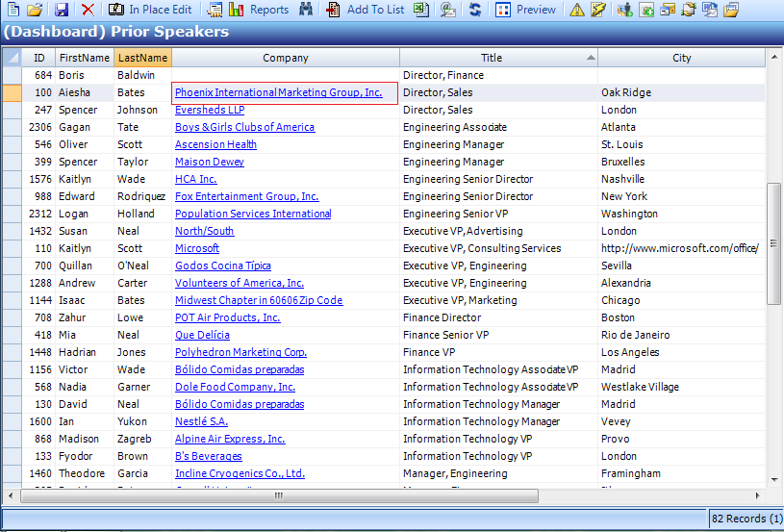The width and height of the screenshot is (784, 532).
Task: Open the Preview pane button
Action: tap(525, 9)
